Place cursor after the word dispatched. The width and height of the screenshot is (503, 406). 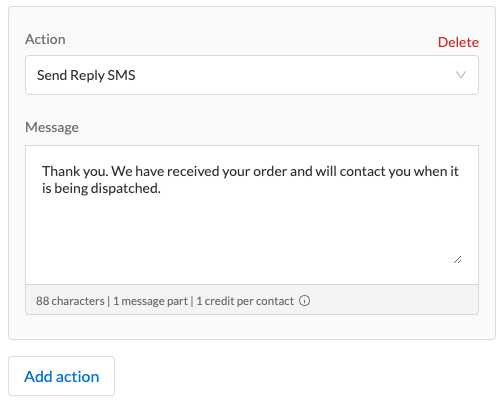click(161, 189)
